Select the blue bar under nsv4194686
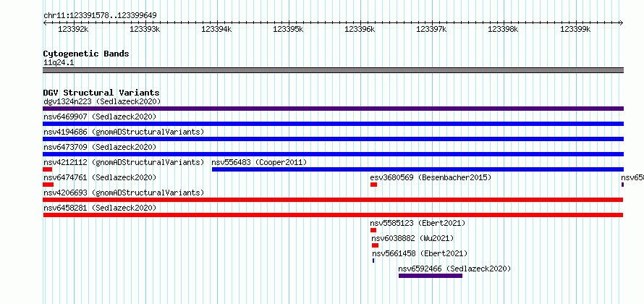The image size is (644, 304). 333,139
